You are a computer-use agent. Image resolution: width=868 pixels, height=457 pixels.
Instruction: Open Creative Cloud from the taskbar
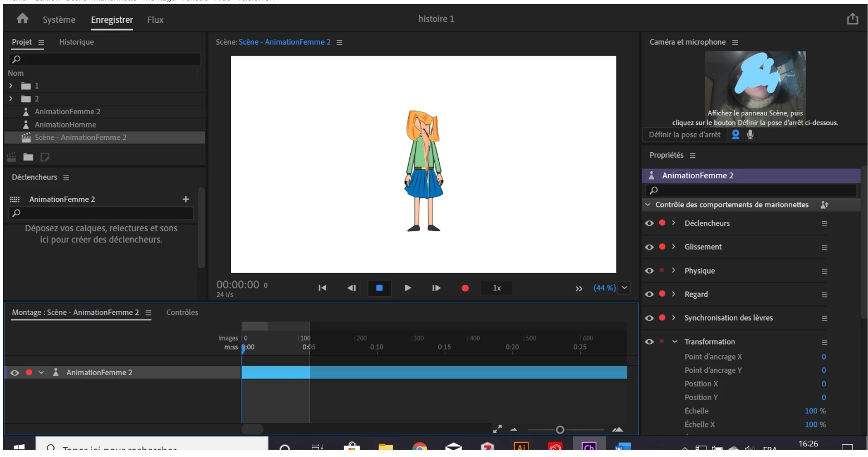555,447
